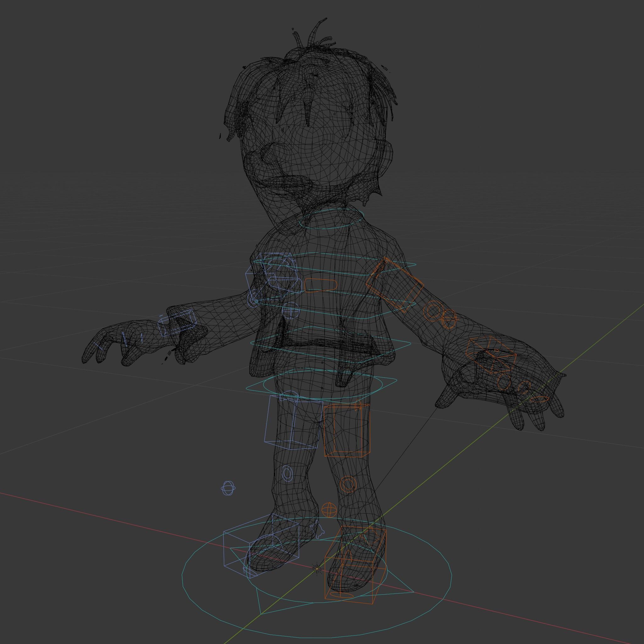The height and width of the screenshot is (644, 644).
Task: Select the orange thigh box control
Action: pos(347,430)
